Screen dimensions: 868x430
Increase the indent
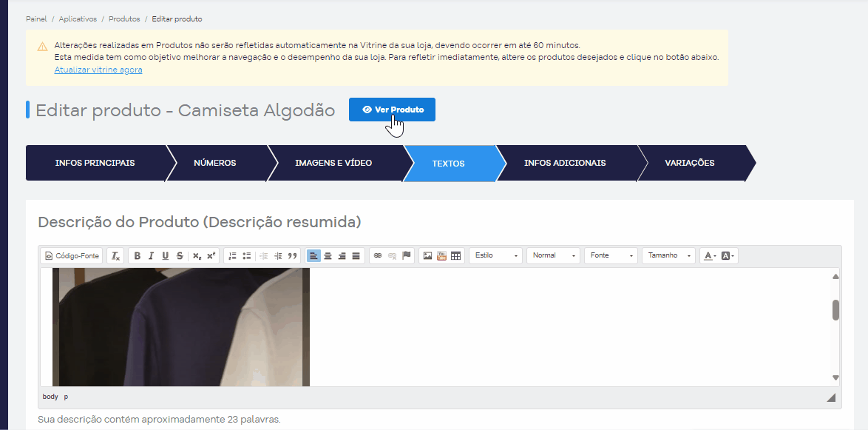(x=278, y=256)
